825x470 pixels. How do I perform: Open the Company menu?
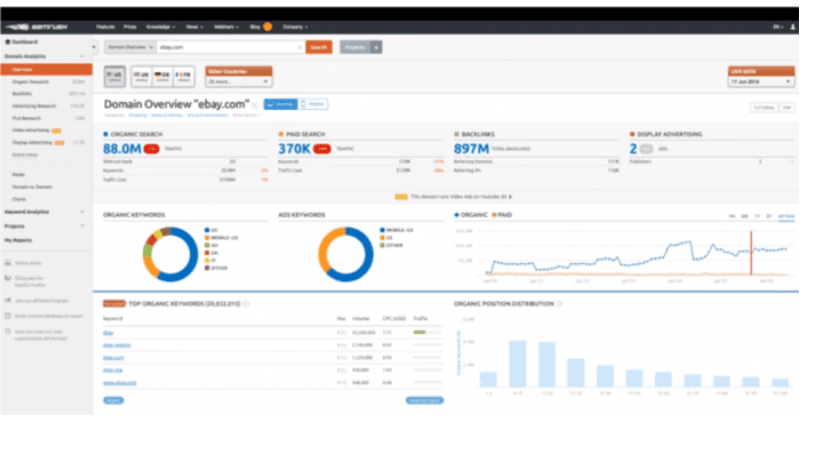point(295,27)
